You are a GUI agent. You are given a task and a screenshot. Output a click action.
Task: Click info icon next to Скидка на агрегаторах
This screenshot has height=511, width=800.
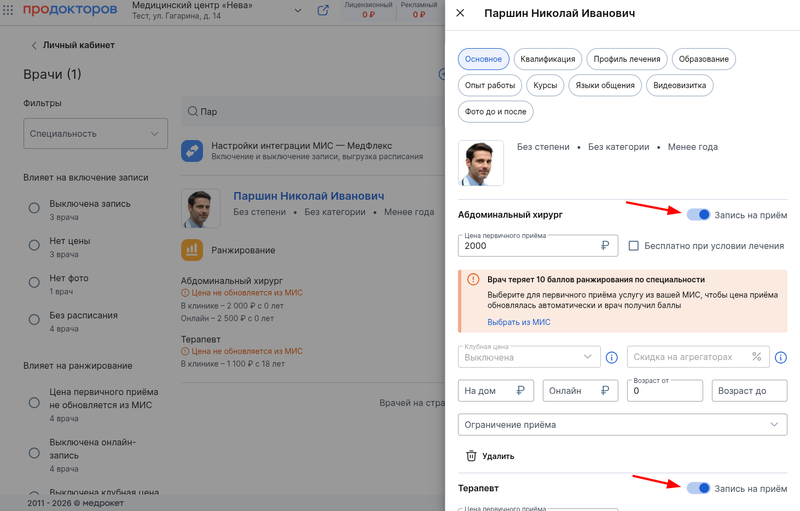(x=781, y=357)
